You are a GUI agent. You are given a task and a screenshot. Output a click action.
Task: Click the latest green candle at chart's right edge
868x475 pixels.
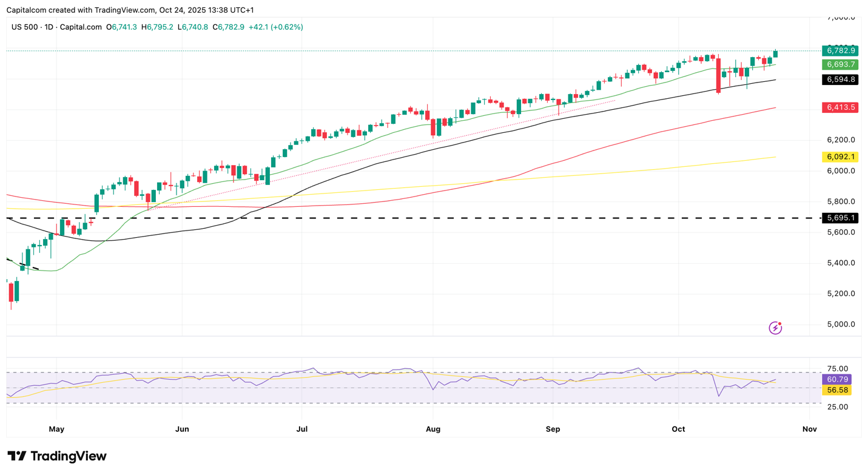click(x=775, y=54)
